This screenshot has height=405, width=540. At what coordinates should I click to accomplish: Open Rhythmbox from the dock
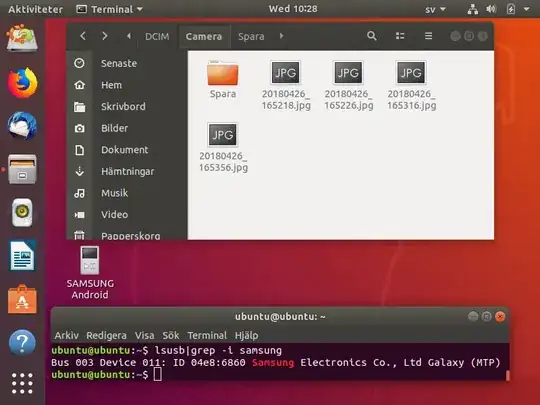pyautogui.click(x=22, y=212)
